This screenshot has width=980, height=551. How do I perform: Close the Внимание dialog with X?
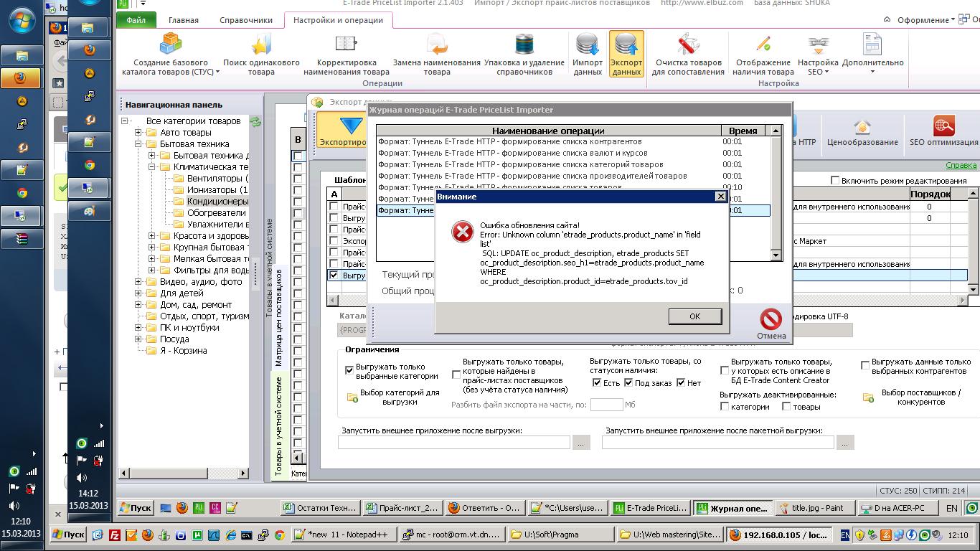point(721,197)
